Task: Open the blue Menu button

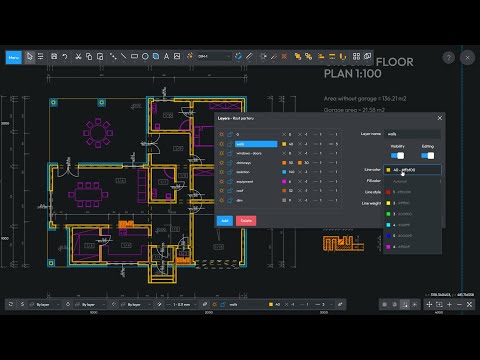Action: click(14, 57)
